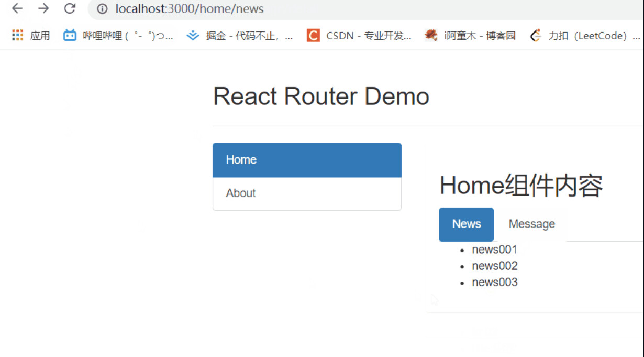The width and height of the screenshot is (644, 357).
Task: Open the 掘金 bookmark
Action: [240, 36]
